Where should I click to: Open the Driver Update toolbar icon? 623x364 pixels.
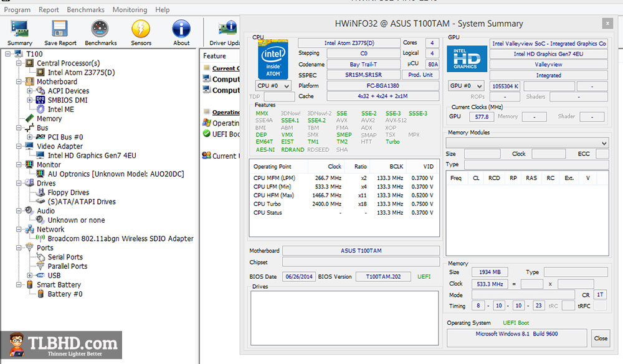(x=227, y=29)
